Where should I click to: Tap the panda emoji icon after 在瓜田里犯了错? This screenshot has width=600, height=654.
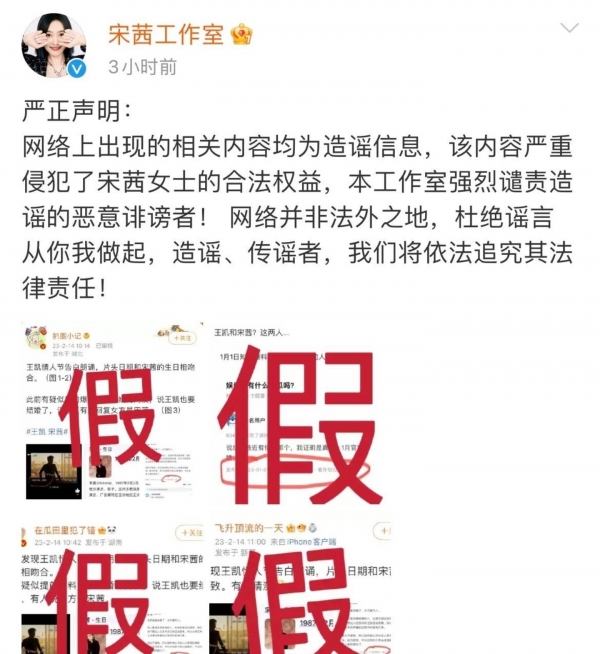click(112, 531)
